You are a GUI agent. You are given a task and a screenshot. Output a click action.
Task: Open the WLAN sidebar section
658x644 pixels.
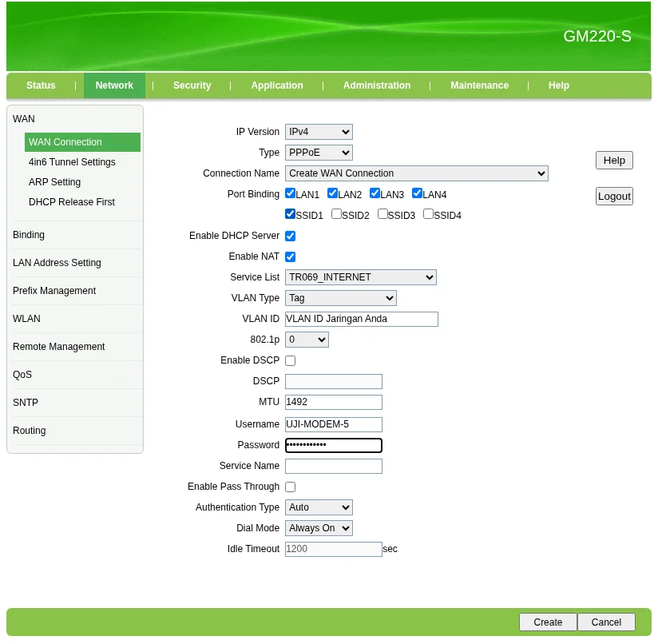tap(26, 319)
